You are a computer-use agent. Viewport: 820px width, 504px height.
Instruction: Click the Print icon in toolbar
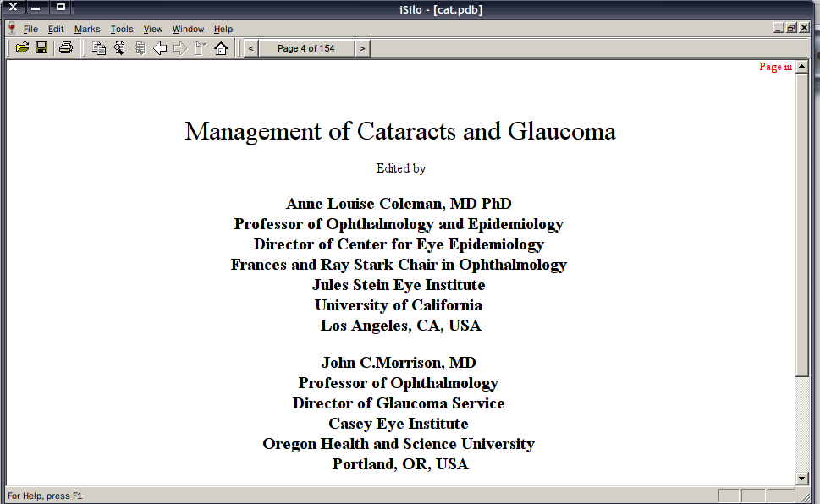tap(66, 48)
